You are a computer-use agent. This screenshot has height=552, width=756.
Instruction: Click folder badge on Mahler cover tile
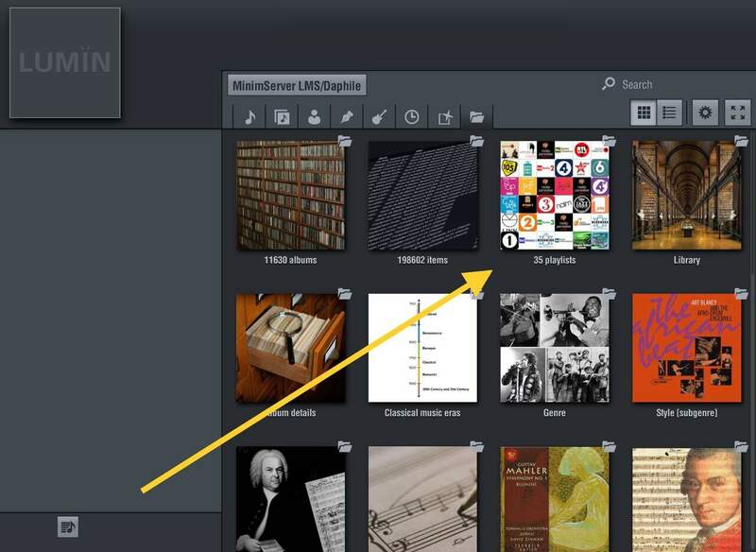[609, 446]
